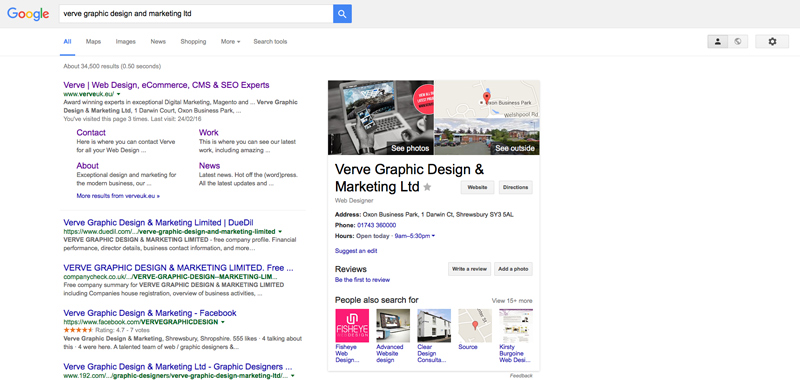Expand arrow beside duedil.com URL
The height and width of the screenshot is (380, 800).
click(x=281, y=232)
